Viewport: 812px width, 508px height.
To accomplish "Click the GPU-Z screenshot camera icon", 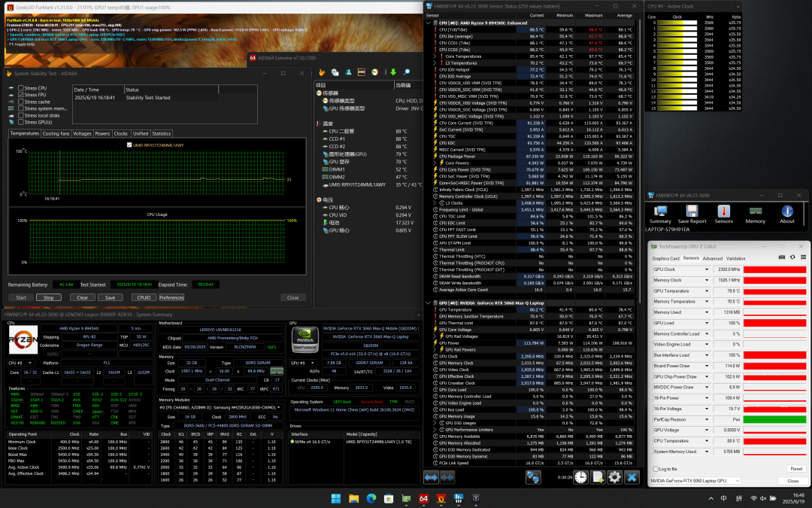I will pyautogui.click(x=781, y=257).
